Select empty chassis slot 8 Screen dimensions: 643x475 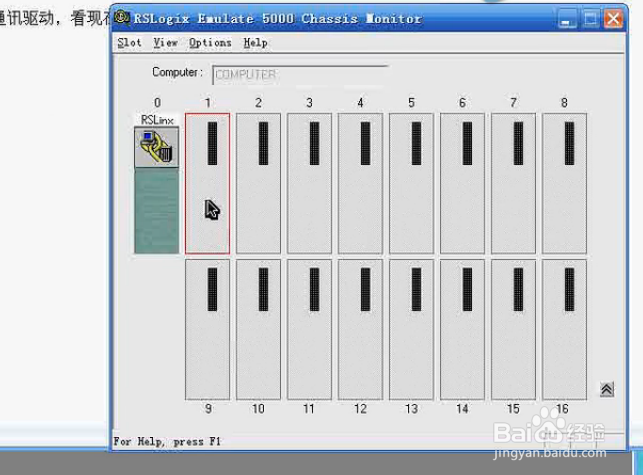[x=564, y=183]
